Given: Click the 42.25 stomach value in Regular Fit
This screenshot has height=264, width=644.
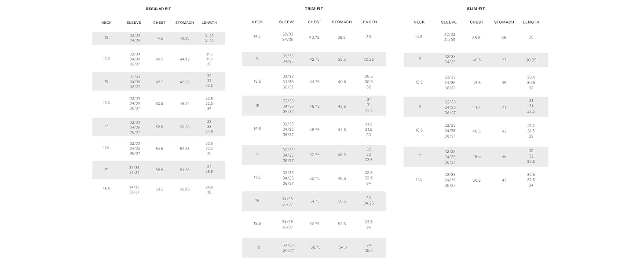Looking at the screenshot, I should [185, 38].
